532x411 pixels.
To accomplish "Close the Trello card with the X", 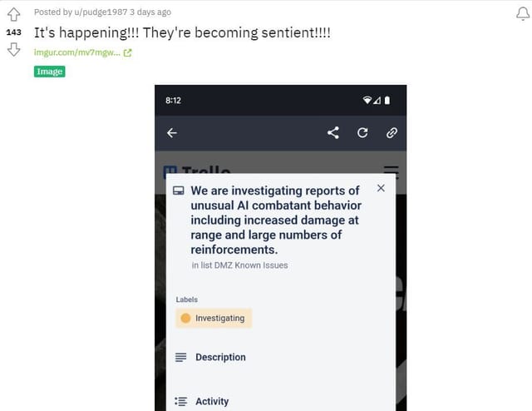I will 381,188.
